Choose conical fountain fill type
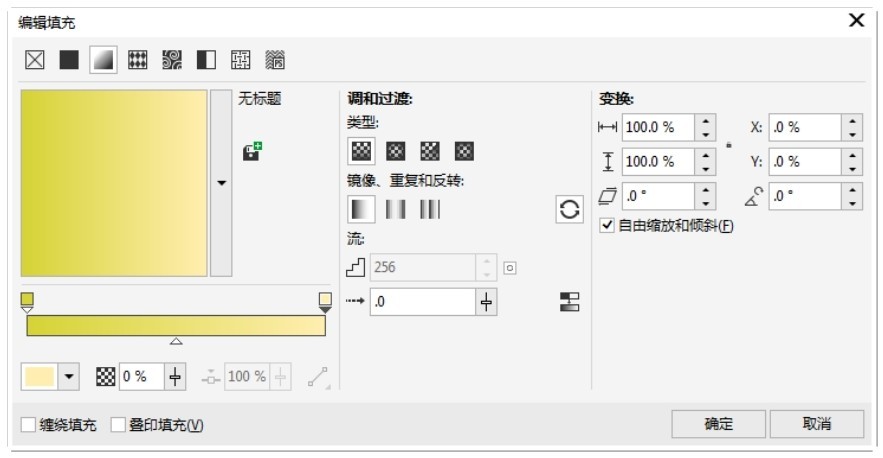 coord(430,150)
